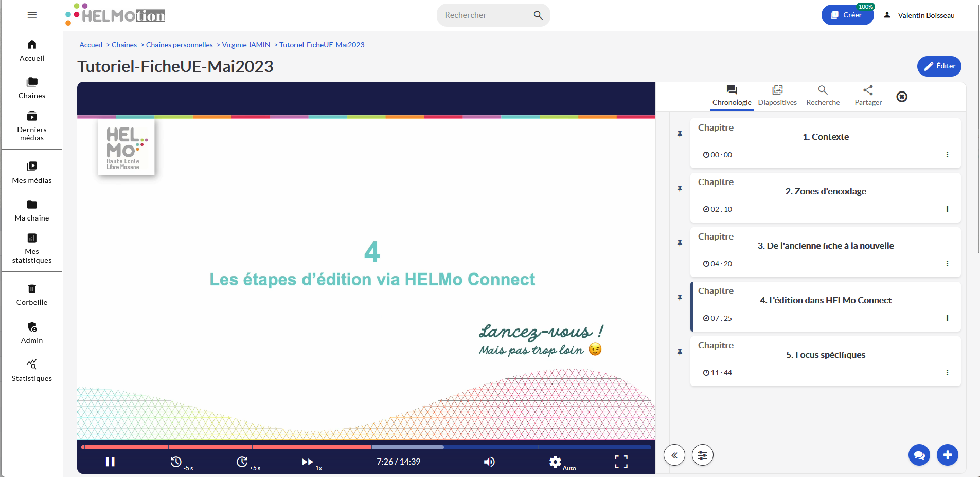The image size is (980, 477).
Task: Toggle the pin on chapter 2. Zones d'encodage
Action: [680, 189]
